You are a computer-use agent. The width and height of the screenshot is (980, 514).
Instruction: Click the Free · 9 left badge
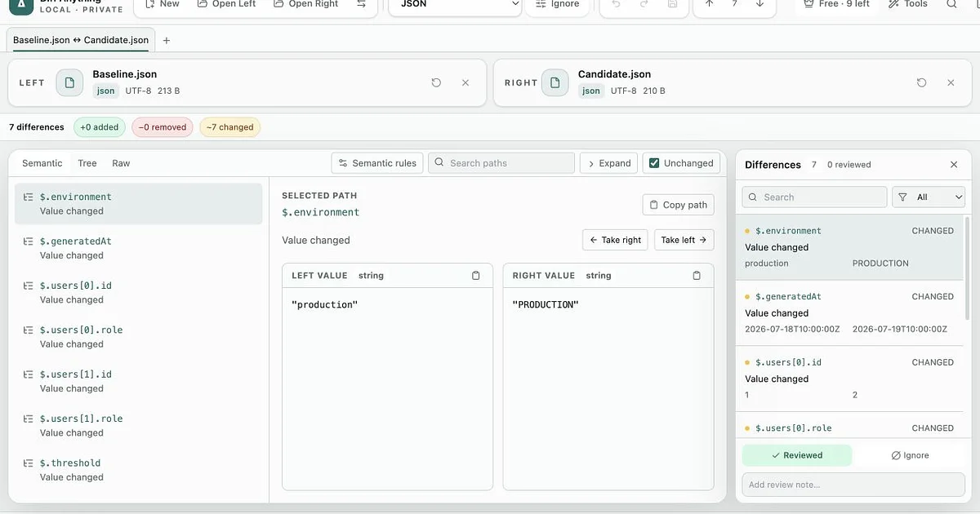click(x=836, y=4)
